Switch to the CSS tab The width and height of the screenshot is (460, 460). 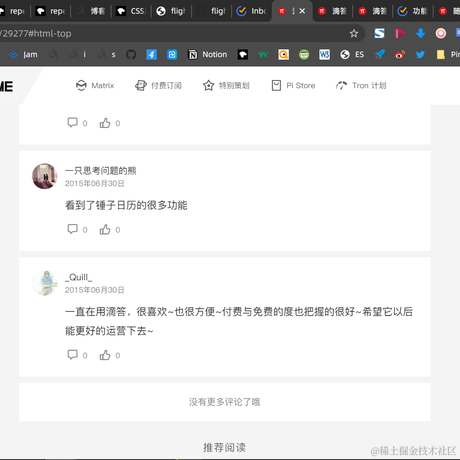pyautogui.click(x=131, y=11)
